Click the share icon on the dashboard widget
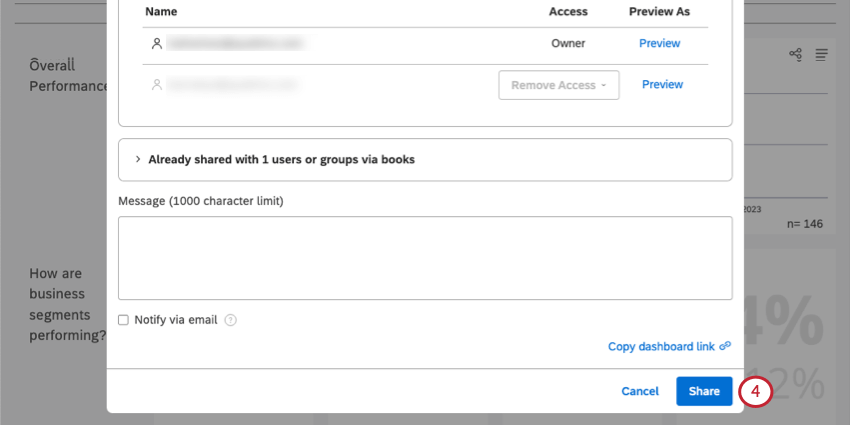 tap(796, 54)
